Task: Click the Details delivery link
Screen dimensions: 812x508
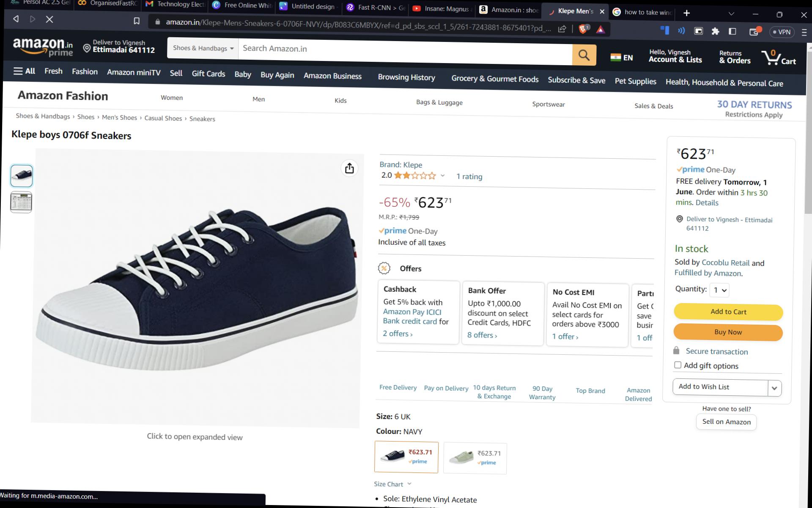Action: point(707,203)
